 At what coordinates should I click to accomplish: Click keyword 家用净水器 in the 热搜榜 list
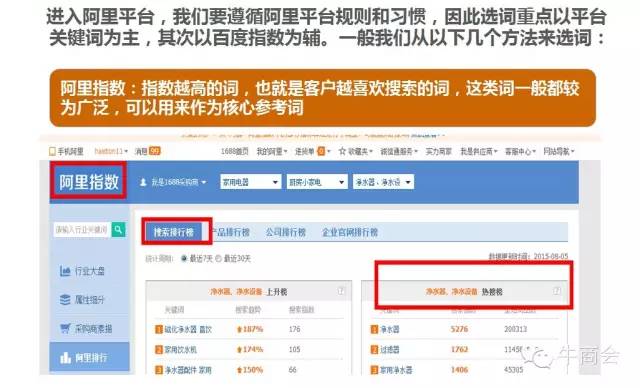[396, 370]
